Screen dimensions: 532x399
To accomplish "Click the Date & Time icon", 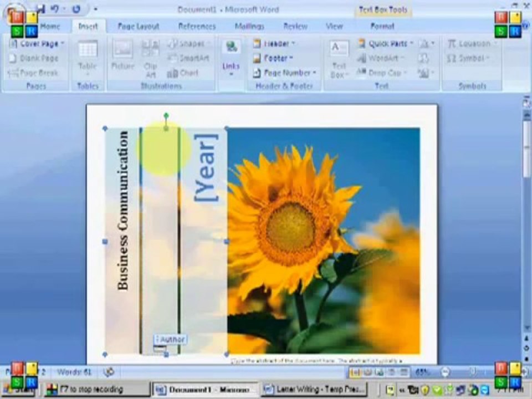I will 423,58.
